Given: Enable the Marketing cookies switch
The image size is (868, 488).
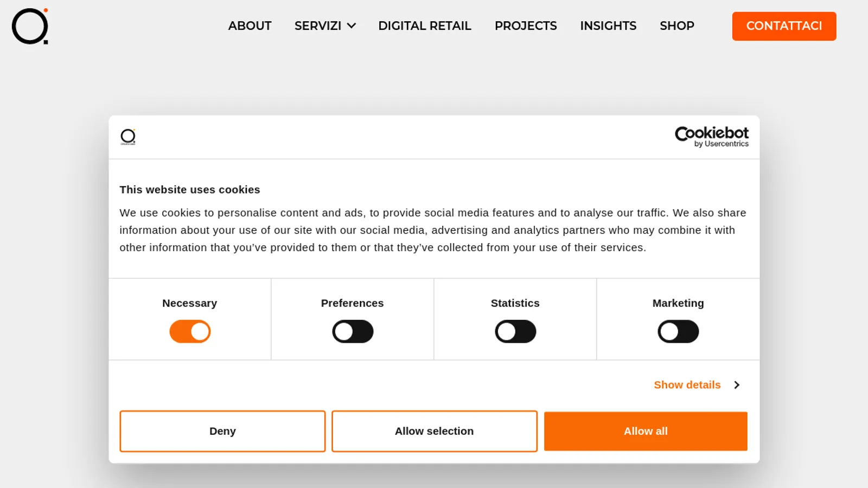Looking at the screenshot, I should pyautogui.click(x=678, y=331).
